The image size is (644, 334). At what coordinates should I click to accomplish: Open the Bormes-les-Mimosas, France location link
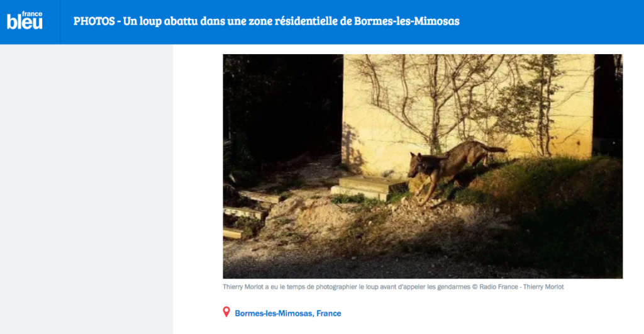tap(288, 313)
